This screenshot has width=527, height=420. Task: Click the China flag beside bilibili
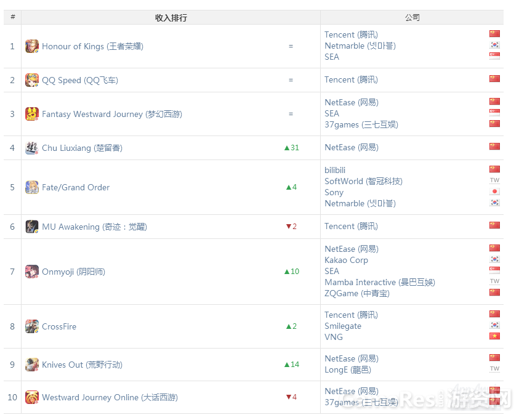[x=494, y=169]
